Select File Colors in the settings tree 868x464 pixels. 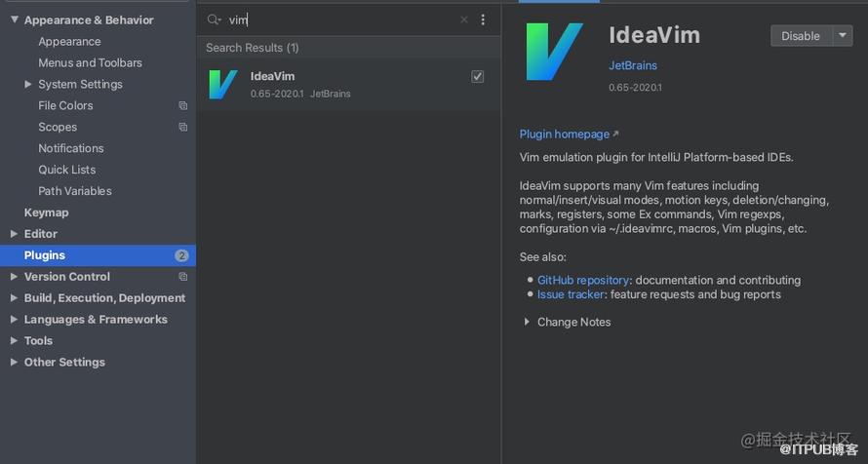click(65, 105)
